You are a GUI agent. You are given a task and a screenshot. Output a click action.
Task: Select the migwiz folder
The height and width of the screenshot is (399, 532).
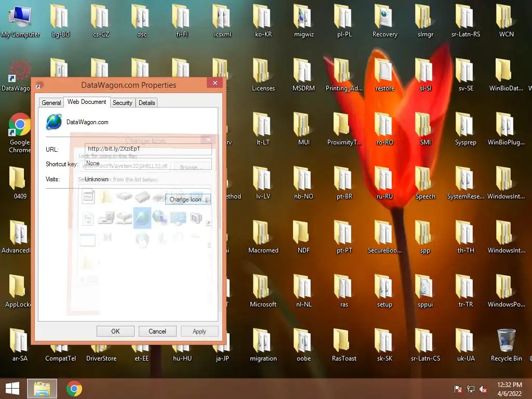(x=303, y=21)
